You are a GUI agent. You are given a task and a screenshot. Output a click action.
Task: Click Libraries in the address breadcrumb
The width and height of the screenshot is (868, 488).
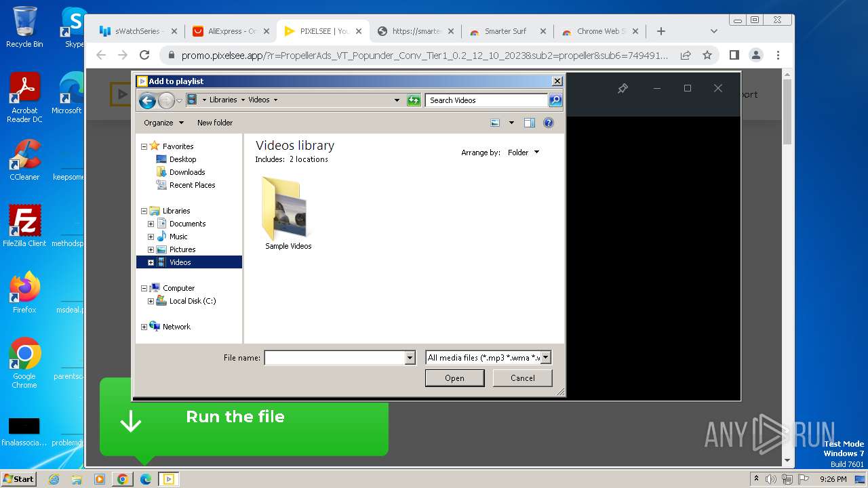pos(223,100)
